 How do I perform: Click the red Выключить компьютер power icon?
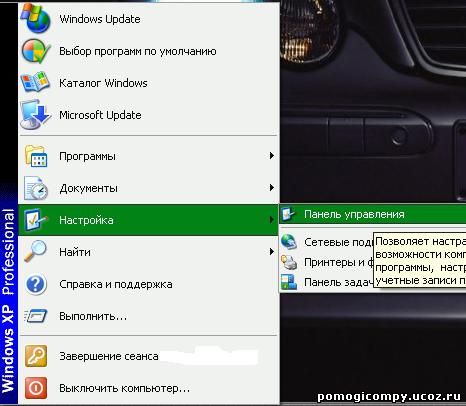[x=36, y=388]
